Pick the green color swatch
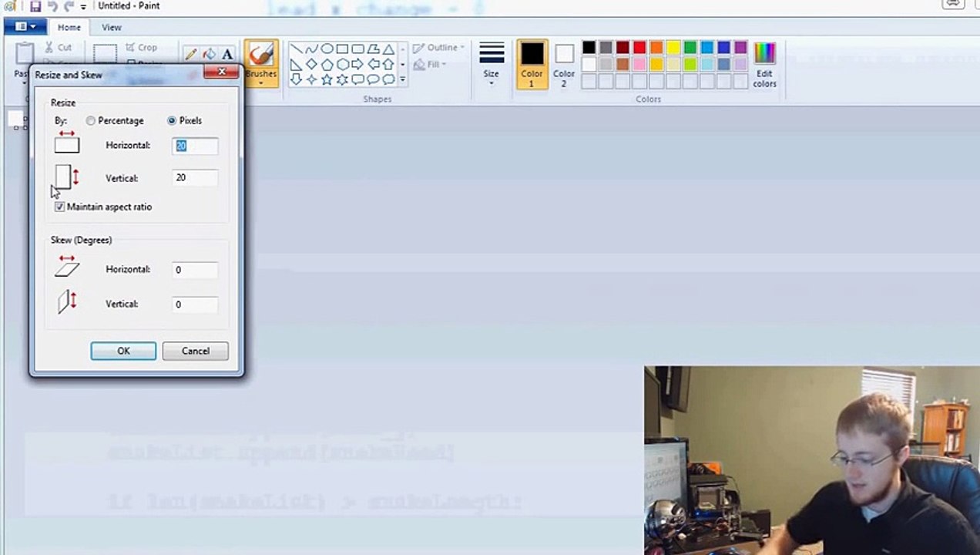This screenshot has width=980, height=555. click(690, 48)
